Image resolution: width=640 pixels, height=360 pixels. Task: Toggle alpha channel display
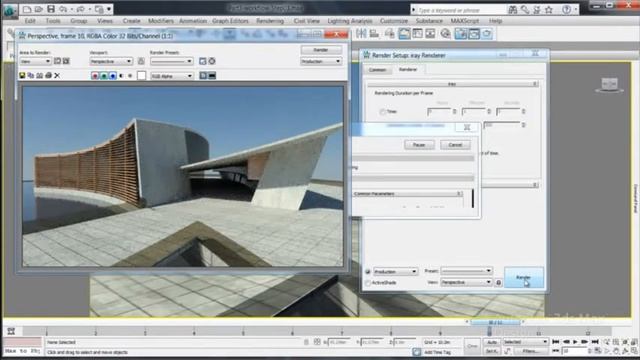[x=122, y=76]
